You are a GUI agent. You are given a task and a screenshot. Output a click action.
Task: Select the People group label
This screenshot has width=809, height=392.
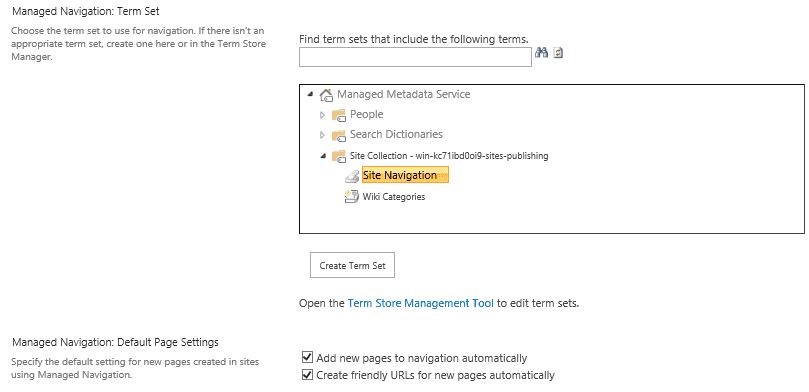click(x=366, y=114)
